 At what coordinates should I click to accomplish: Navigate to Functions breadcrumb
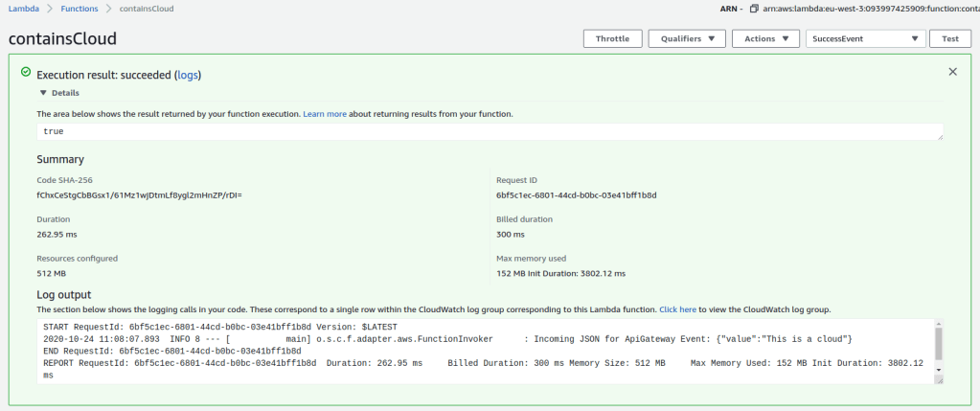pos(78,9)
